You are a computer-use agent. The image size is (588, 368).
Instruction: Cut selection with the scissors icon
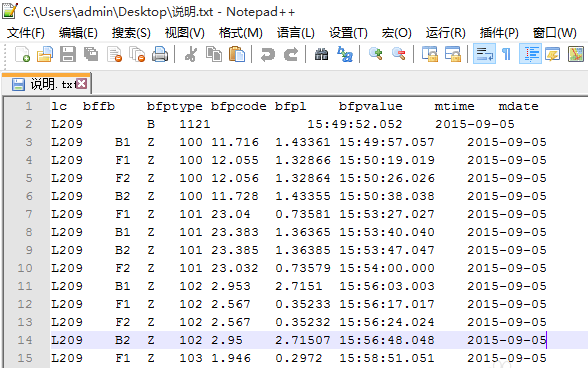click(x=191, y=54)
